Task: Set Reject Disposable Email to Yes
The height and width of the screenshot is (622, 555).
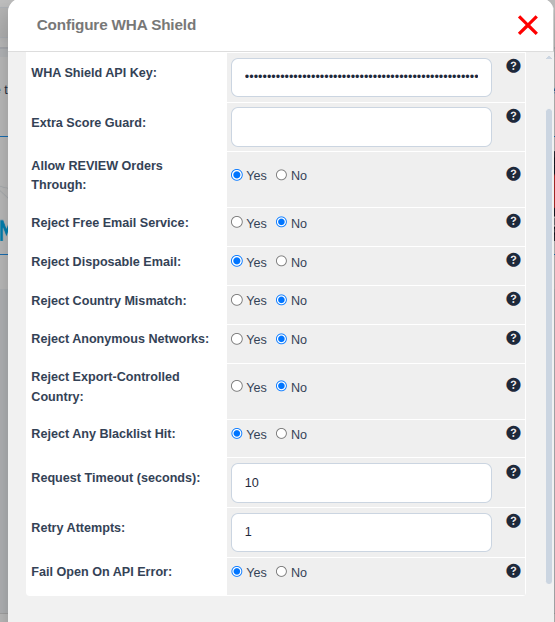Action: pyautogui.click(x=237, y=261)
